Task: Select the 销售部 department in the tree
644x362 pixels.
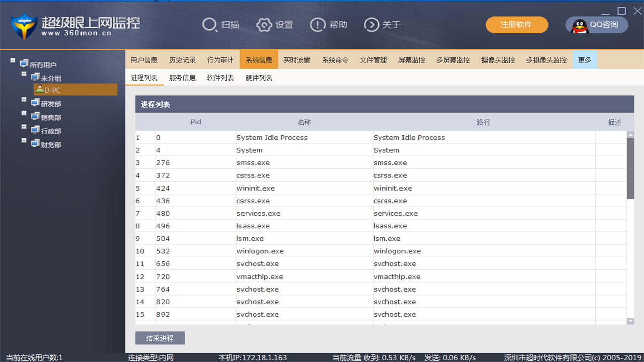Action: point(51,117)
